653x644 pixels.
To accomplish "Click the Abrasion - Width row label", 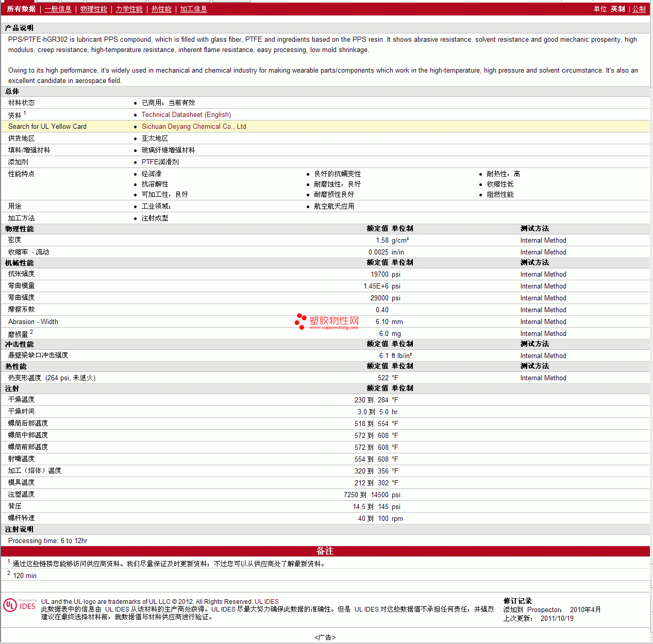I will 33,322.
